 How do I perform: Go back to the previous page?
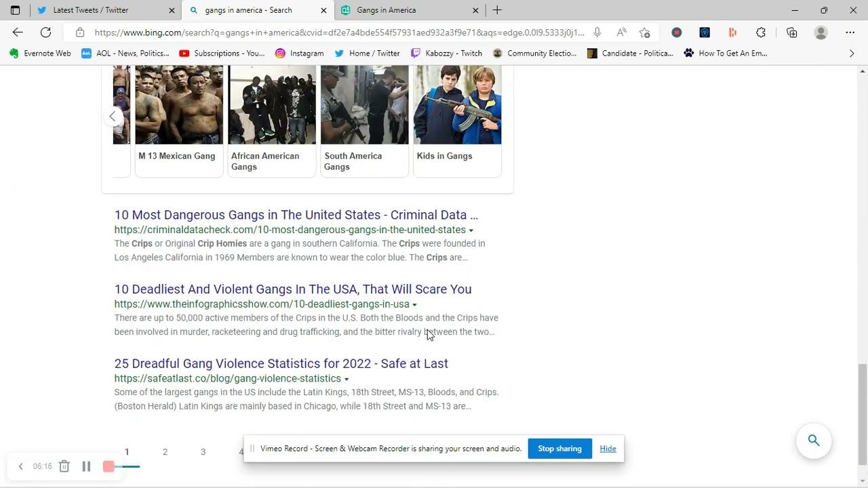(18, 33)
